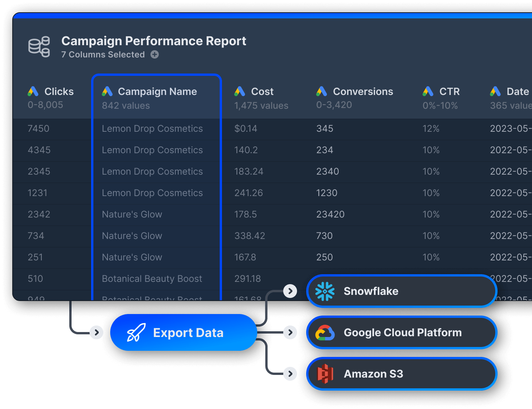Click the 1,475 values label under Cost
The height and width of the screenshot is (409, 532).
pyautogui.click(x=261, y=106)
